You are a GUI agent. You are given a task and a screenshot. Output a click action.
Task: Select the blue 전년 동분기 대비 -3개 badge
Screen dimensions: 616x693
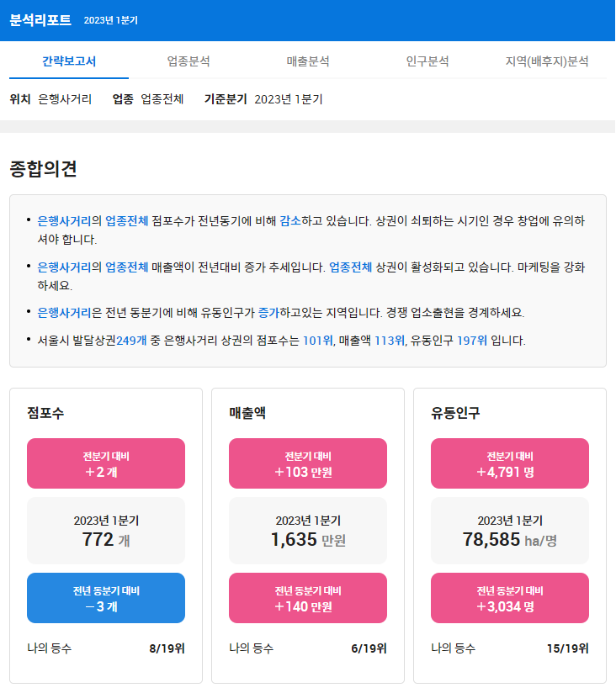pos(106,599)
